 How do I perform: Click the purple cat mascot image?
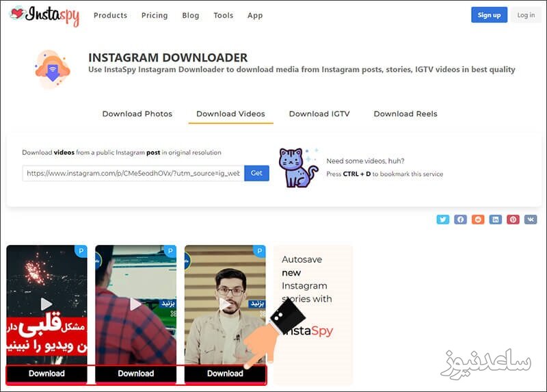pos(298,168)
